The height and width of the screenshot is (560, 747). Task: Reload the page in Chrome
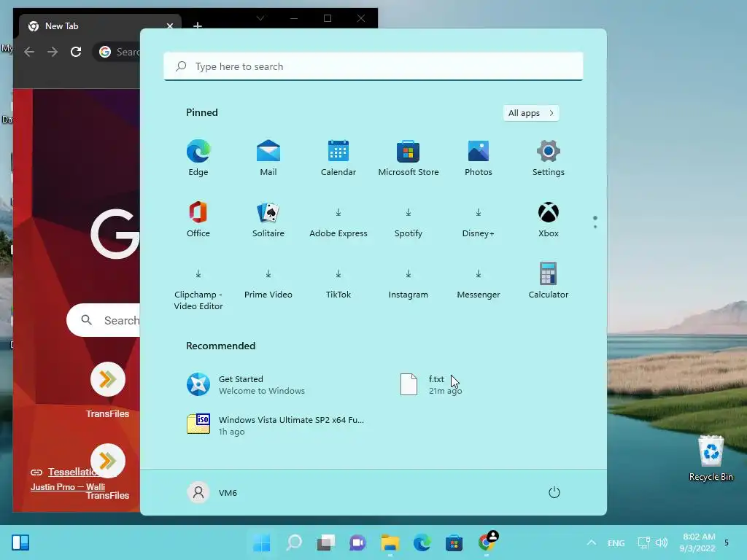click(76, 52)
